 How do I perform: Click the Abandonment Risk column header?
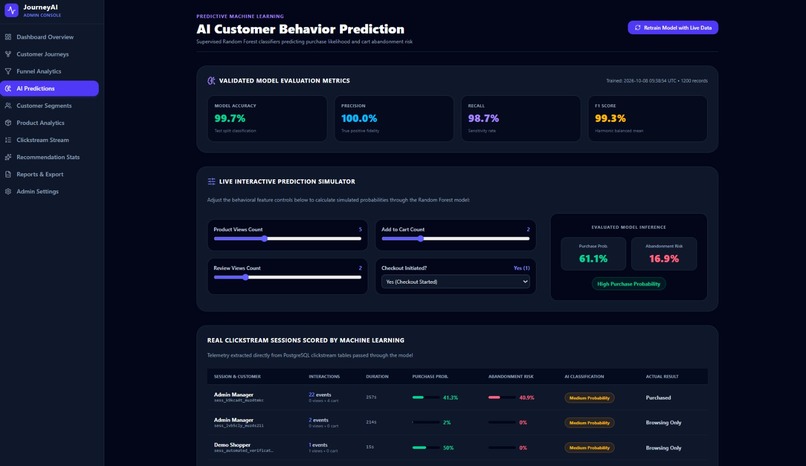(510, 376)
